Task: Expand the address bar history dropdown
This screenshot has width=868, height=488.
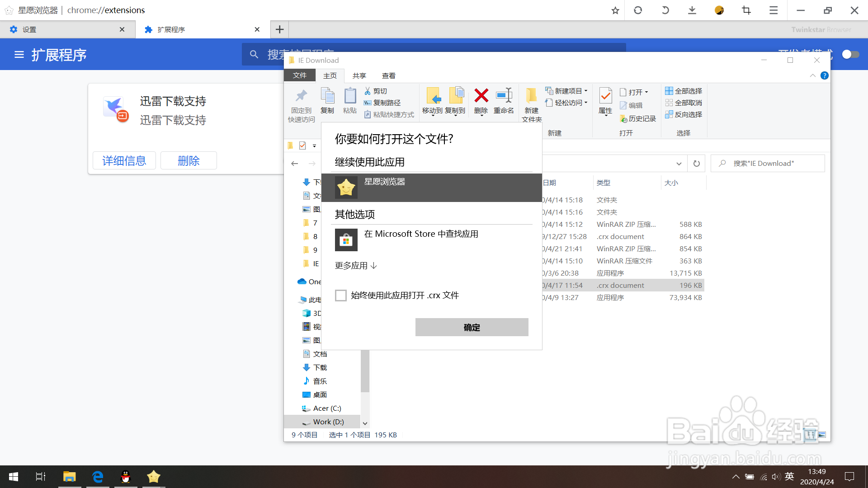Action: pyautogui.click(x=679, y=164)
